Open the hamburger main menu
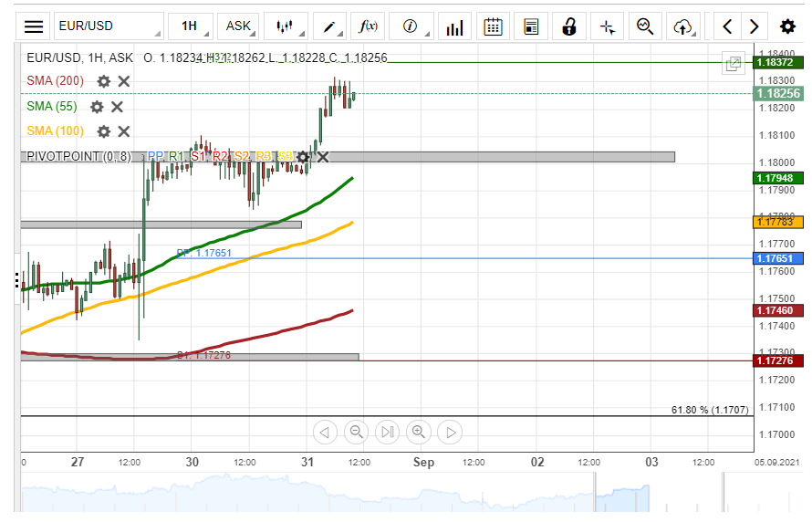The image size is (812, 522). coord(34,26)
